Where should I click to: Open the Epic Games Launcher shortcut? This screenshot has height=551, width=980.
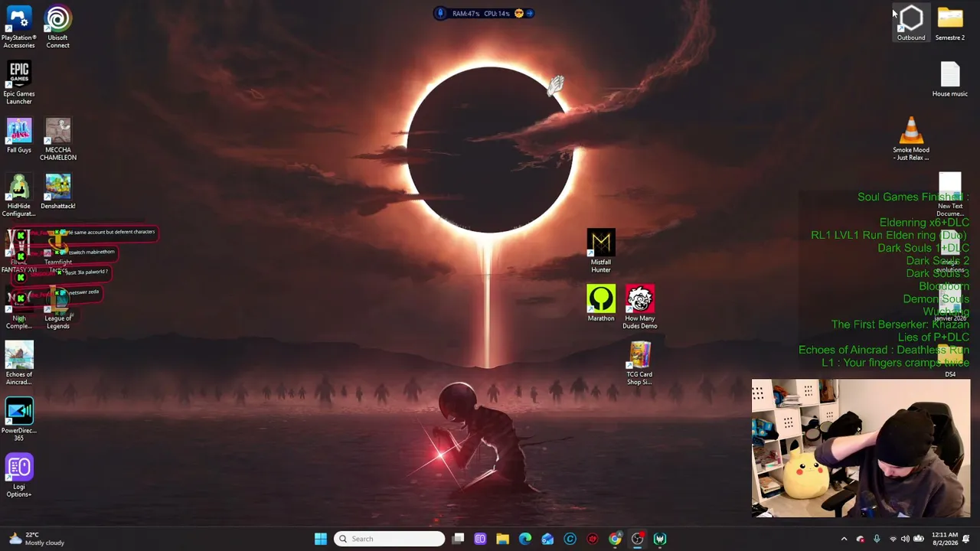point(19,83)
